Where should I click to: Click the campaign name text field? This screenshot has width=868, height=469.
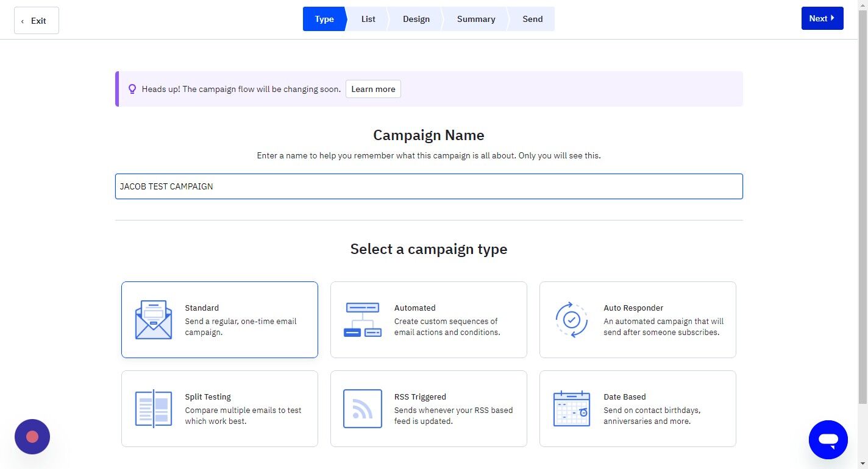point(429,186)
